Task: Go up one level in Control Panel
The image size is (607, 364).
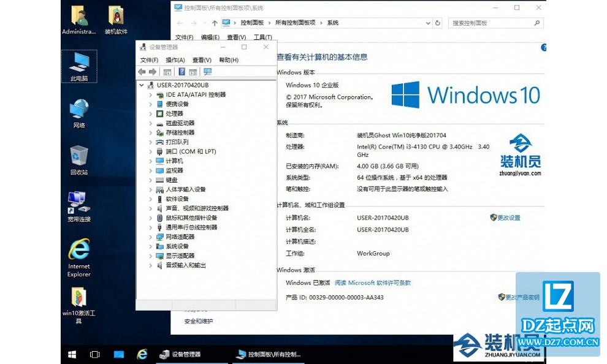Action: point(215,23)
